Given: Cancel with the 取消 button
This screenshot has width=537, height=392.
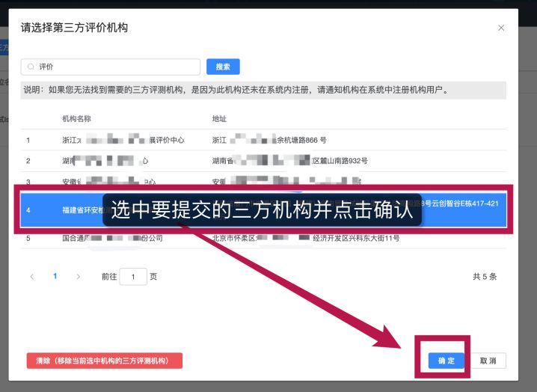Looking at the screenshot, I should [488, 361].
